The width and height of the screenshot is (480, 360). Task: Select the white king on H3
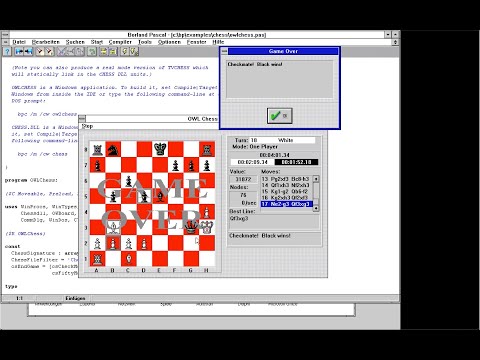[207, 227]
